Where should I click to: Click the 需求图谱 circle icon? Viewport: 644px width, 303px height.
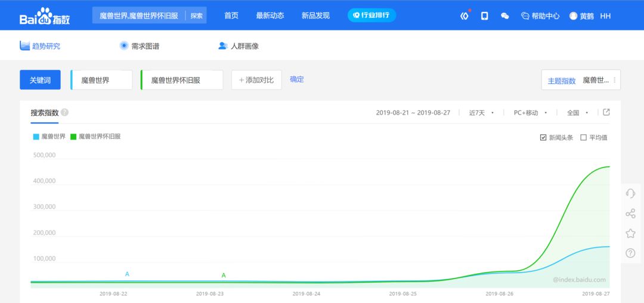coord(123,45)
